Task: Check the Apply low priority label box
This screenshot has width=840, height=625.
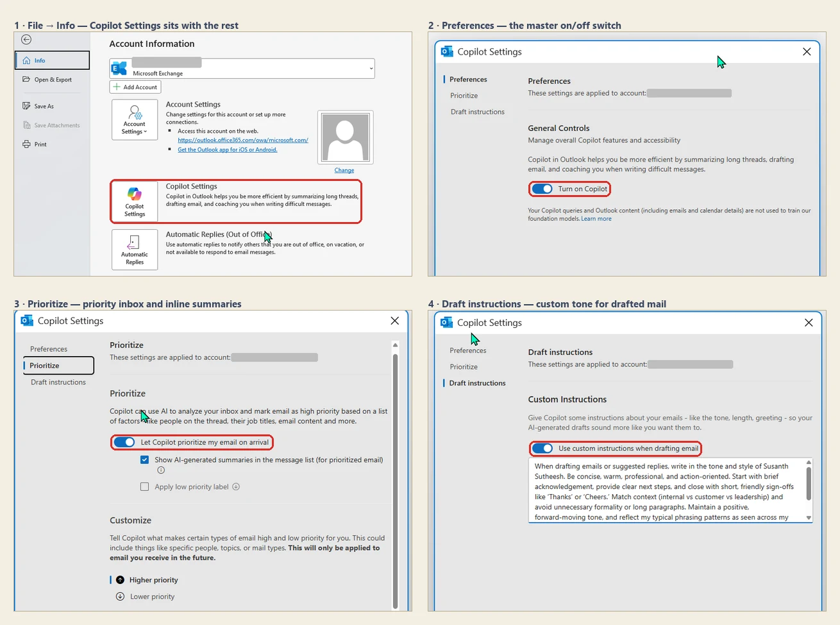Action: [x=145, y=487]
